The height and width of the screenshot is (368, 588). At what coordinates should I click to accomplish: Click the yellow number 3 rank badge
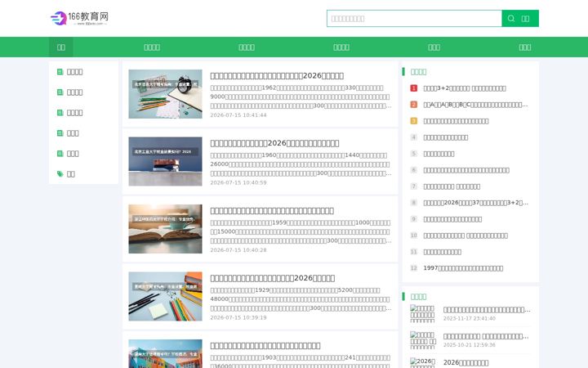(413, 121)
